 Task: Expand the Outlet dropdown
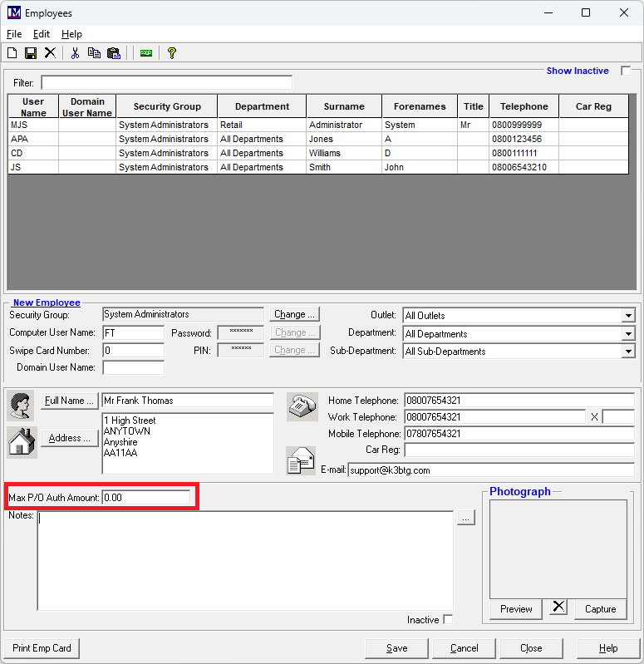628,316
